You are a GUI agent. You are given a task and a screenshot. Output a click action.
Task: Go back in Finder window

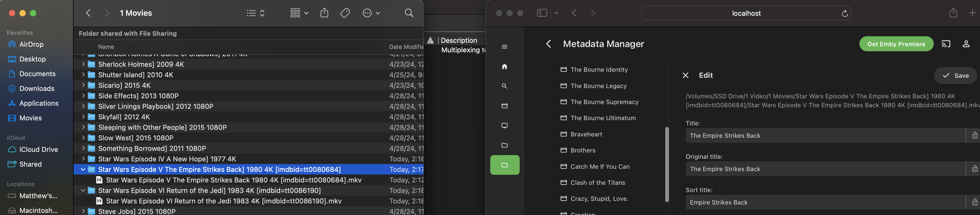coord(88,13)
